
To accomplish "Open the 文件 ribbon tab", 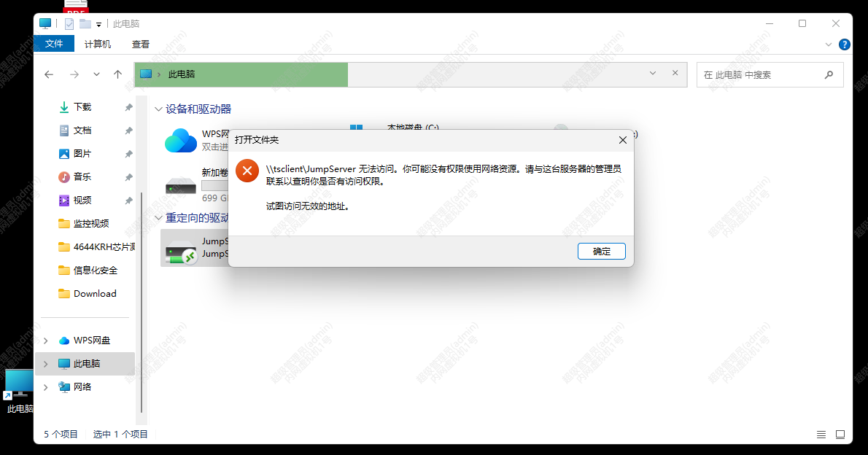I will coord(54,44).
